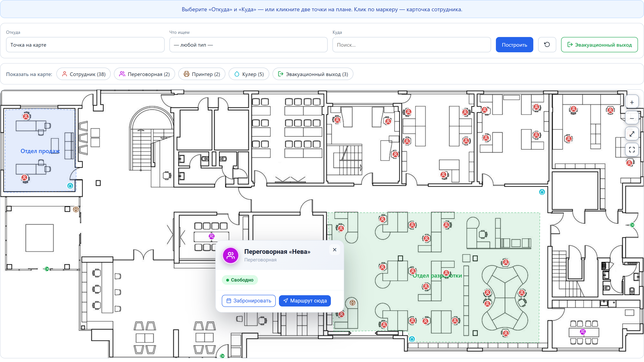Toggle Переговорная (2) map filter
The image size is (644, 362).
[144, 74]
